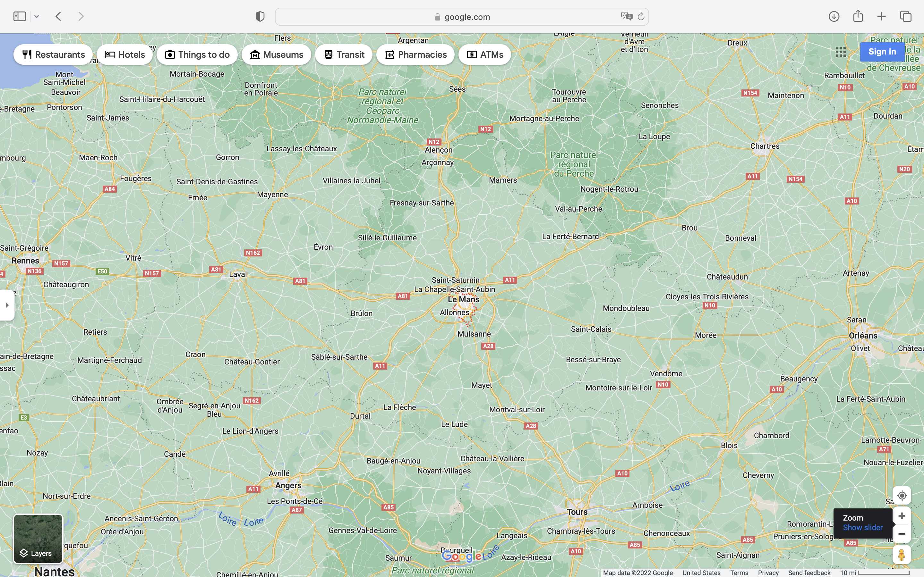This screenshot has height=577, width=924.
Task: Open sidebar tab group dropdown arrow
Action: coord(37,16)
